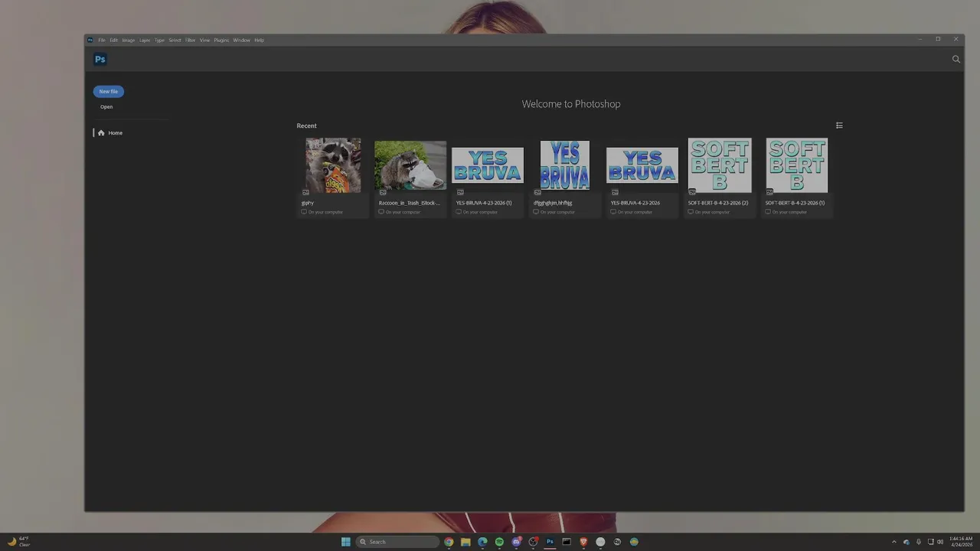Open the Brave browser from the taskbar
This screenshot has width=980, height=551.
(x=583, y=542)
